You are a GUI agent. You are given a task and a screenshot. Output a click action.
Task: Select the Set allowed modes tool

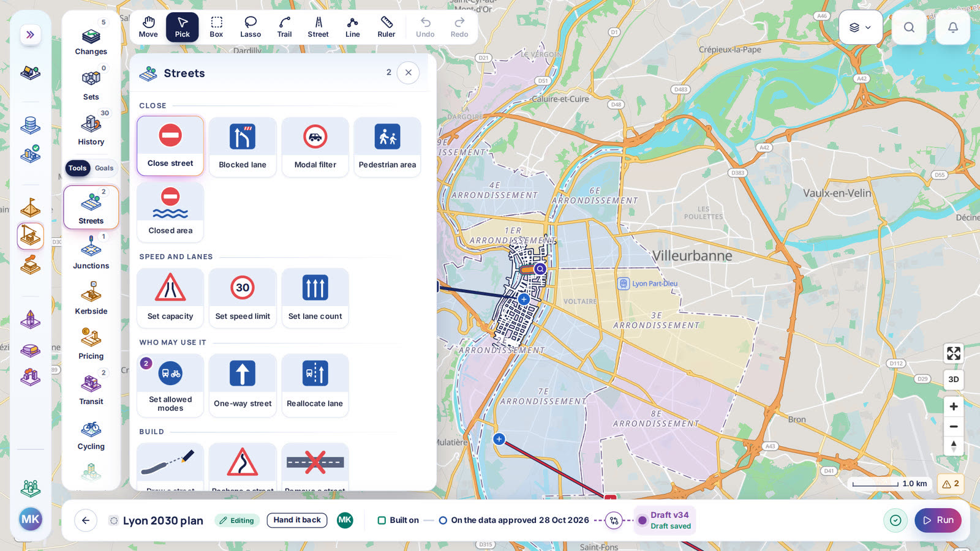click(170, 386)
